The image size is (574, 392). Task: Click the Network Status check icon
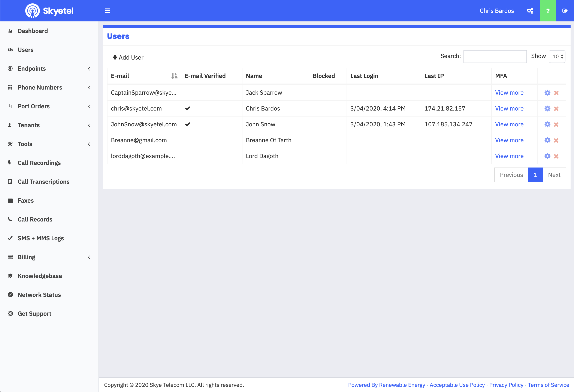point(10,295)
